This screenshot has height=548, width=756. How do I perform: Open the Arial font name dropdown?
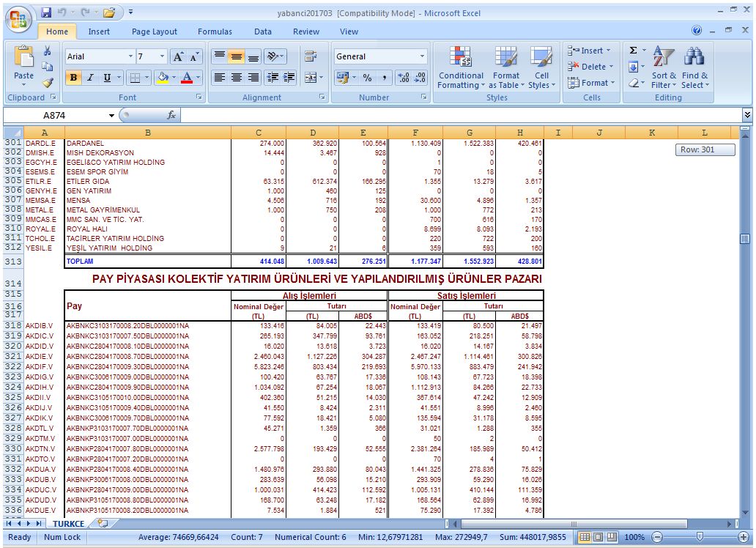(130, 56)
